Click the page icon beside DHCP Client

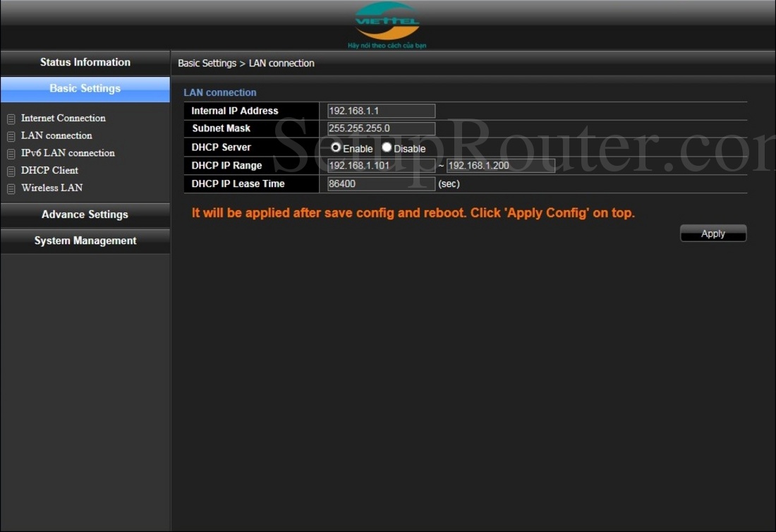[11, 170]
